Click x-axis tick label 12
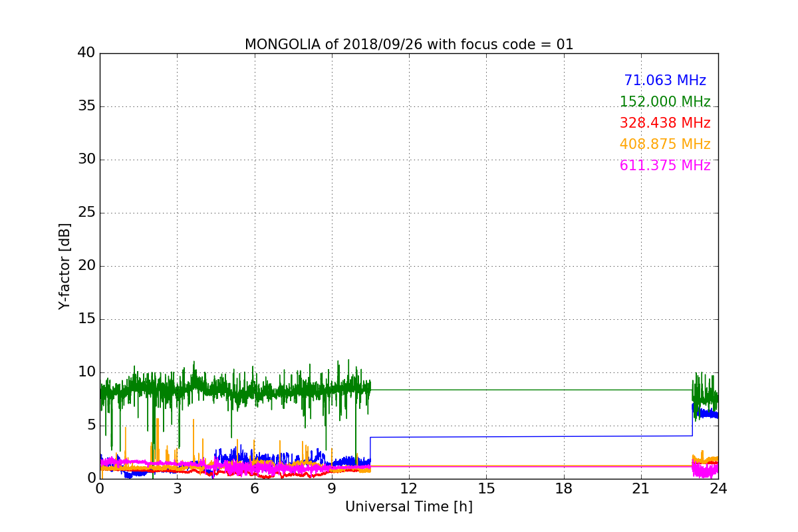 [409, 489]
